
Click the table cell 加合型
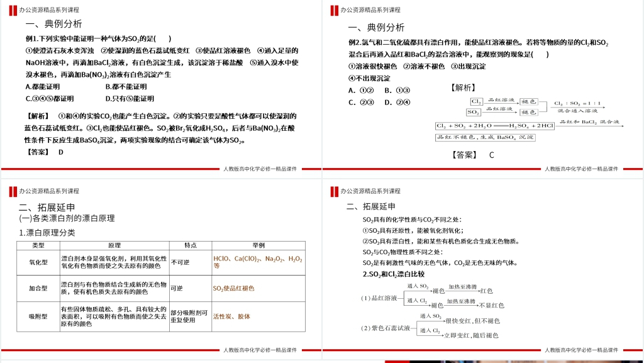coord(38,288)
